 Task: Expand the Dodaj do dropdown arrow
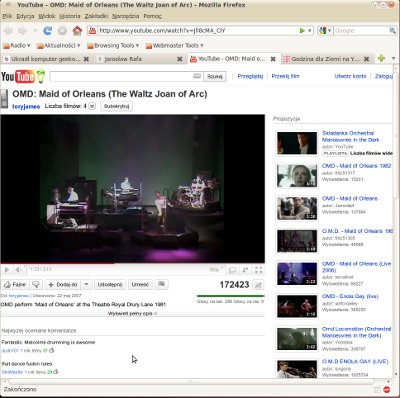(86, 285)
